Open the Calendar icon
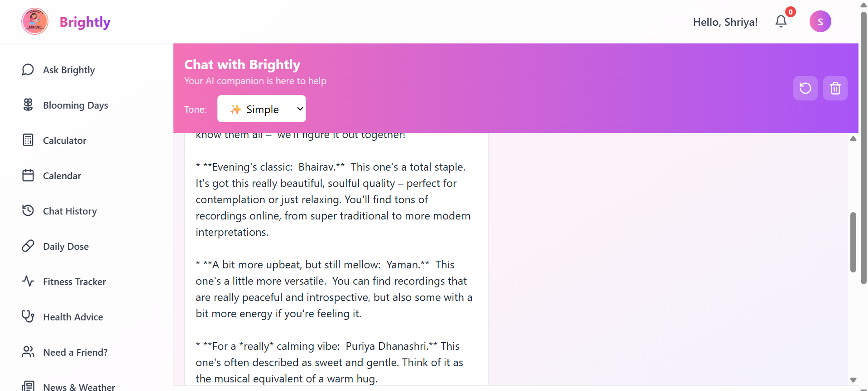This screenshot has height=391, width=868. coord(28,176)
